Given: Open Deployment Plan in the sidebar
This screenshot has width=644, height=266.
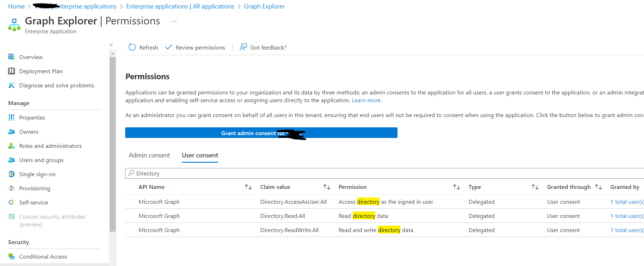Looking at the screenshot, I should (41, 71).
